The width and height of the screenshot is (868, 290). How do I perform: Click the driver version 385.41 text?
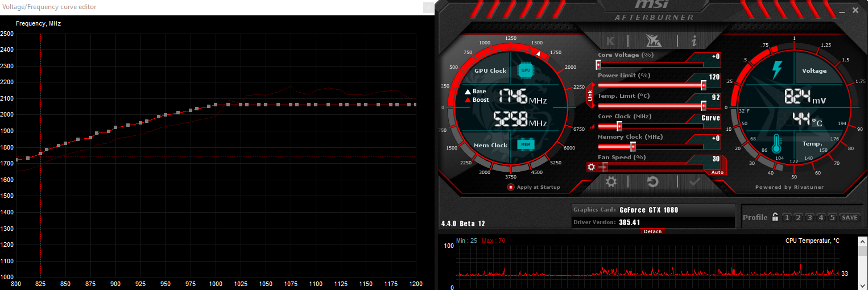[x=630, y=222]
